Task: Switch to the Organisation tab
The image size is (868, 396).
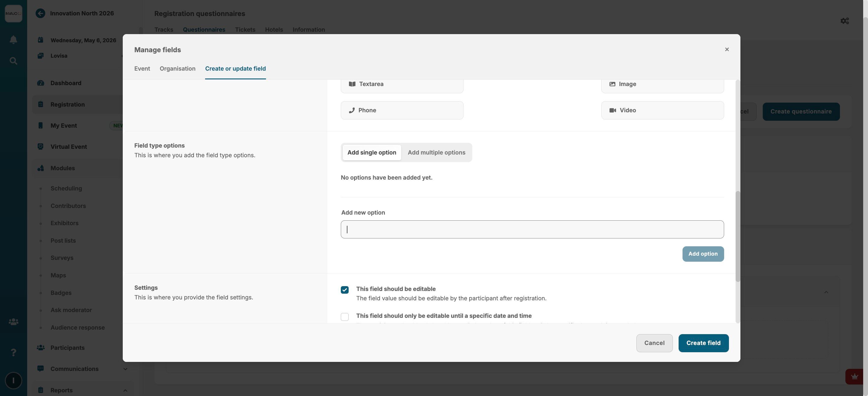Action: tap(177, 69)
